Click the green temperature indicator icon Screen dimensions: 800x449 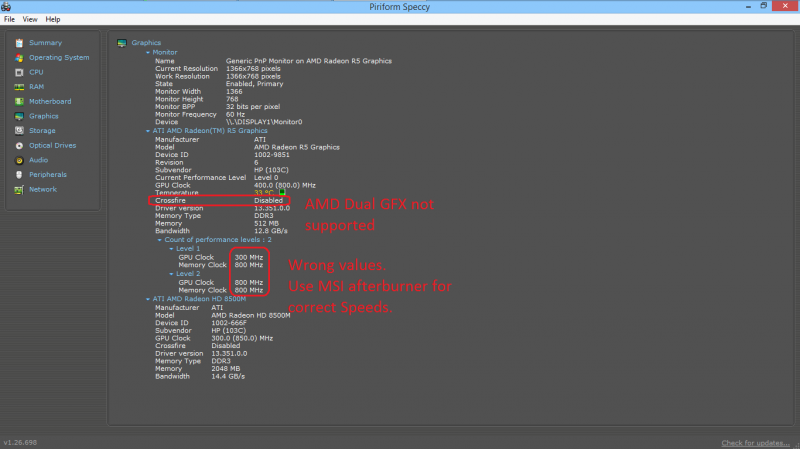(x=282, y=192)
